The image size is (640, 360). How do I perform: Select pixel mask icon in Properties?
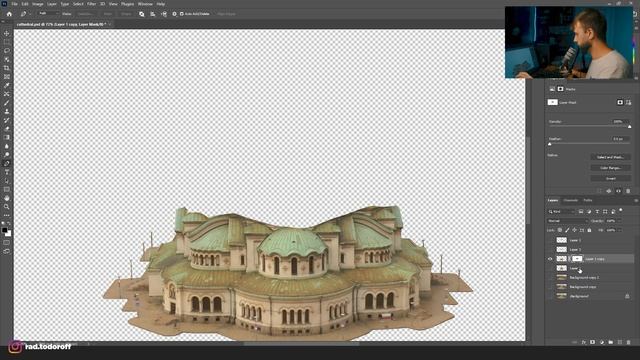point(620,102)
